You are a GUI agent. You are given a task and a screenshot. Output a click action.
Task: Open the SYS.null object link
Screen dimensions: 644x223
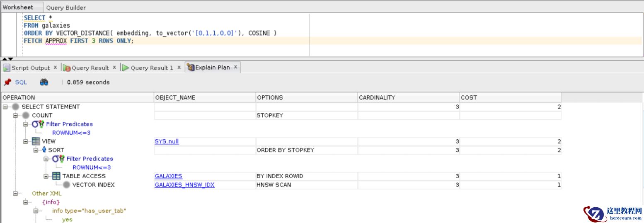167,141
